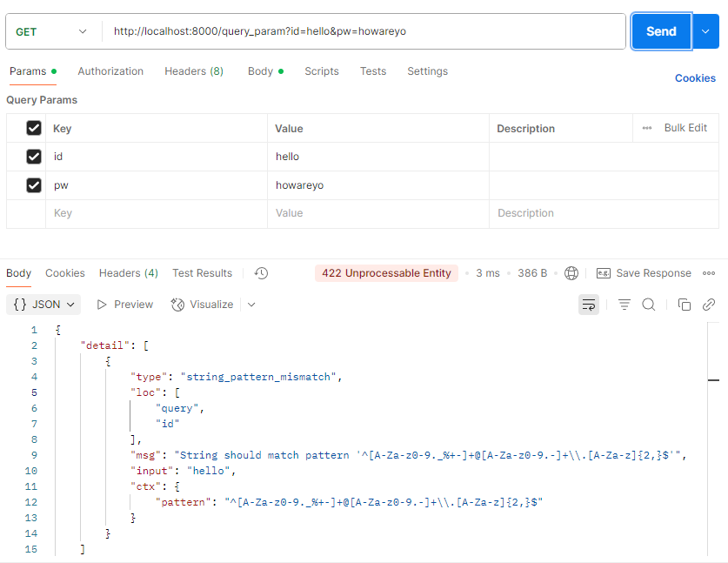The width and height of the screenshot is (728, 563).
Task: Click the pw key cell
Action: (x=157, y=185)
